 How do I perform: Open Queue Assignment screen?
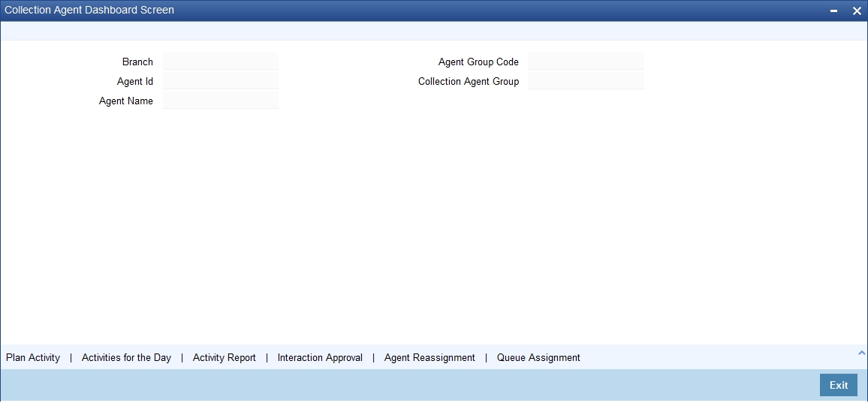[x=538, y=357]
